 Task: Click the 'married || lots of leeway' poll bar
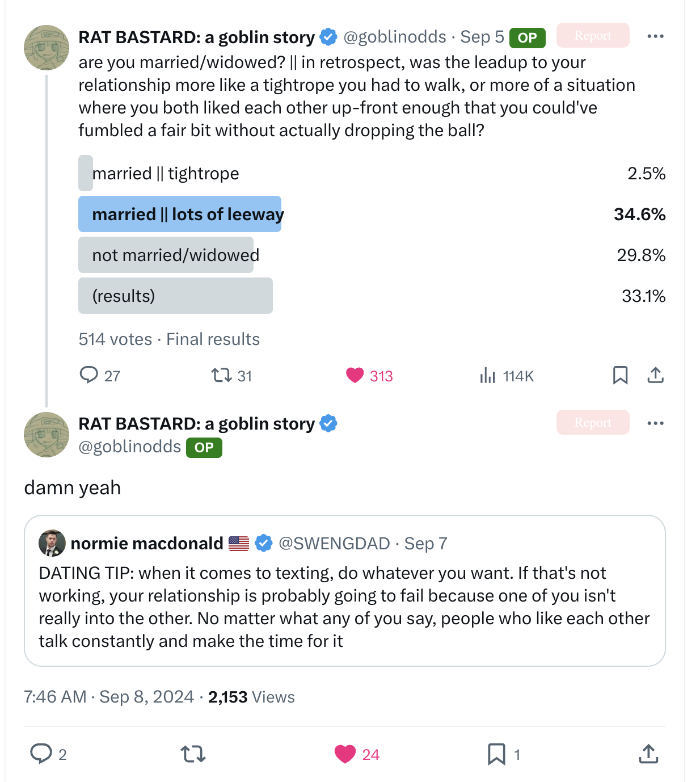coord(180,214)
